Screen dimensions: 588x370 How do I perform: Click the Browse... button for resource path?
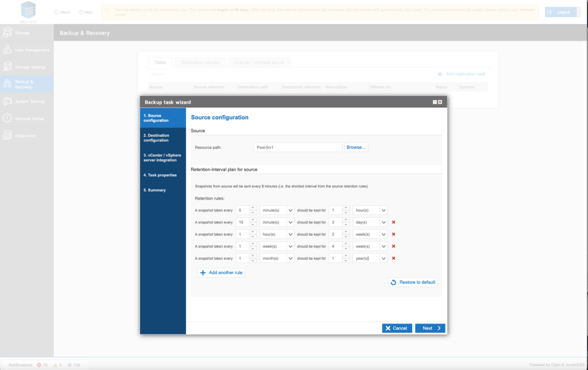click(356, 148)
